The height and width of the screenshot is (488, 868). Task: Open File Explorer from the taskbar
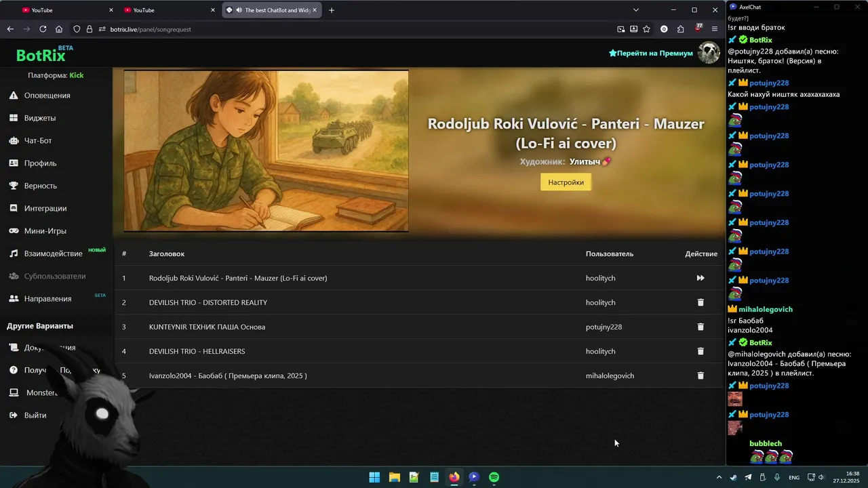tap(394, 477)
